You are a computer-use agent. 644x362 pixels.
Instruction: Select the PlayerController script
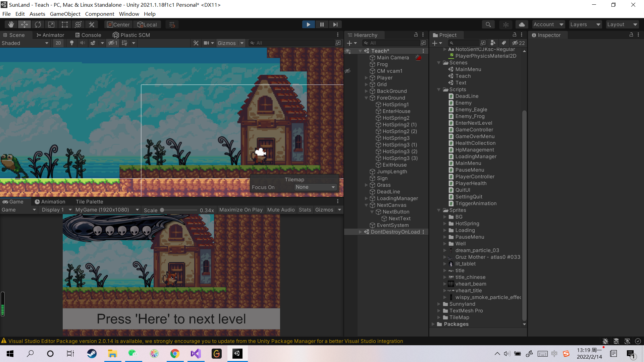(x=475, y=177)
